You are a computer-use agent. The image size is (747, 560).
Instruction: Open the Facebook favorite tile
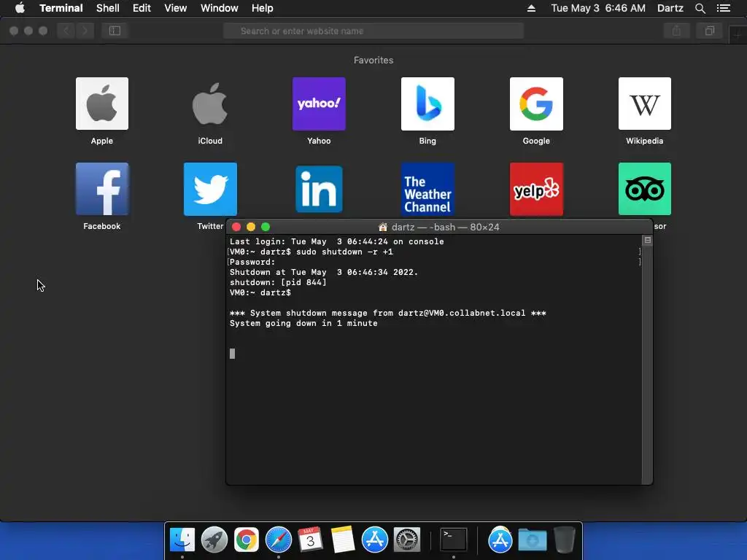[x=102, y=189]
